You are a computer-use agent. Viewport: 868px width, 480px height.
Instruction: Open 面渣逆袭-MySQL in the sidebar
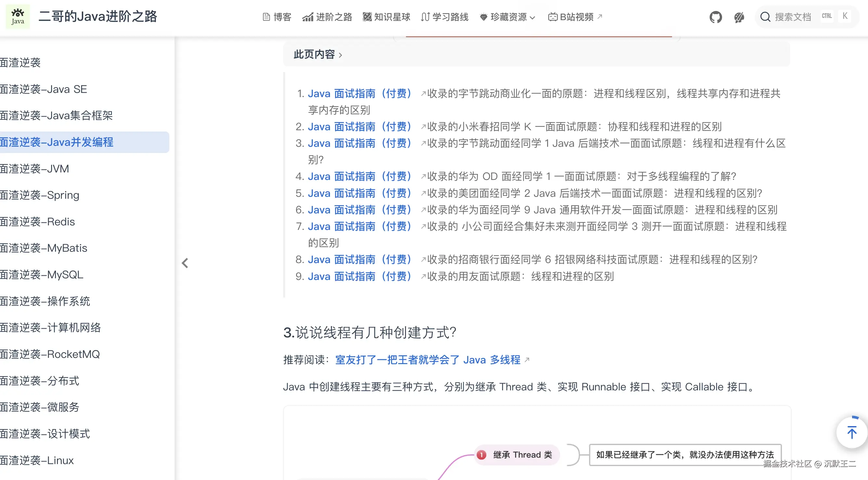(x=41, y=275)
